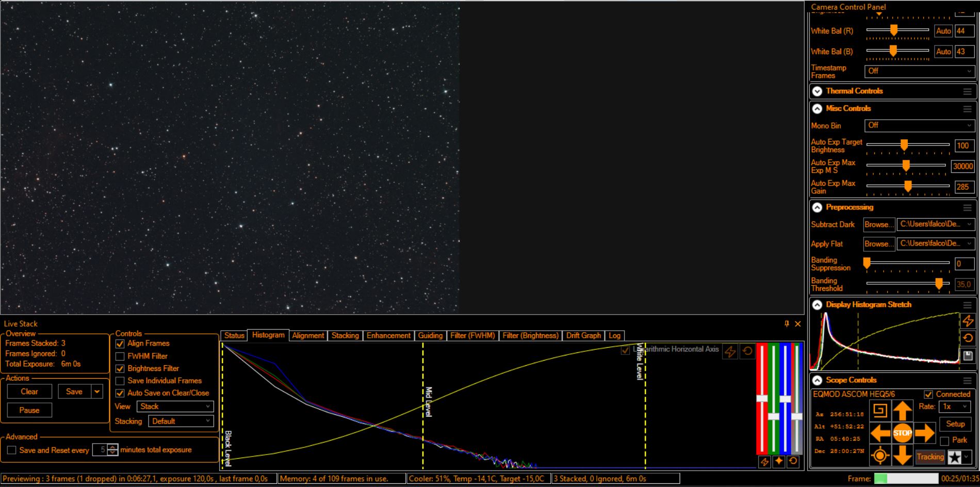Screen dimensions: 980x487
Task: Click the Banding Suppression value field
Action: tap(963, 264)
